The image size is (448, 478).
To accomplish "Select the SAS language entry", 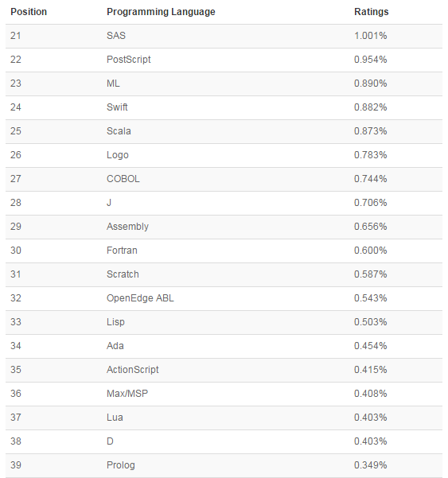I will (x=116, y=36).
